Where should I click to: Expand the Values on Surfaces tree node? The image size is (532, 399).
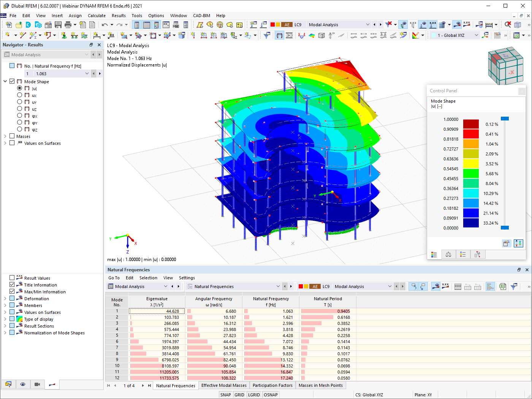click(x=5, y=143)
